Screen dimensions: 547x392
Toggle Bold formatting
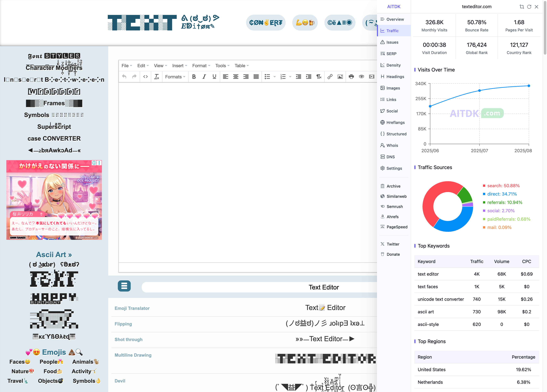pyautogui.click(x=194, y=77)
